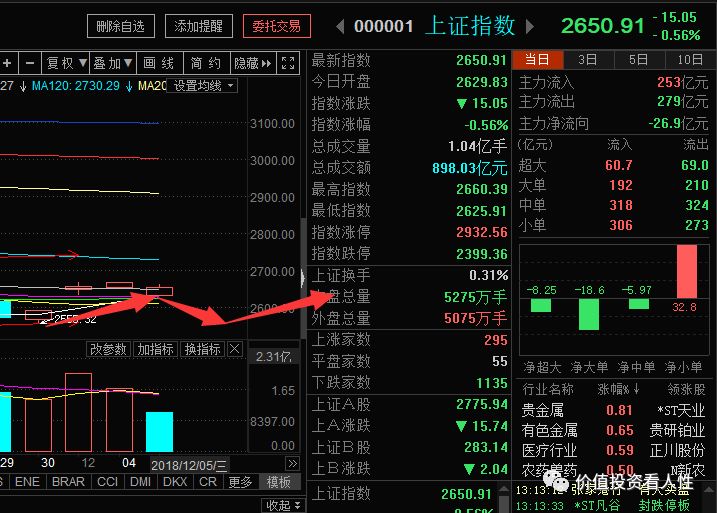The image size is (717, 513).
Task: Click the stock code 000001
Action: click(x=384, y=27)
